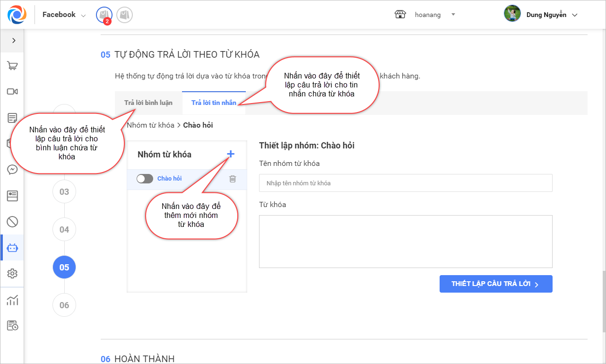Open the shopping cart sidebar icon
The width and height of the screenshot is (606, 364).
12,66
